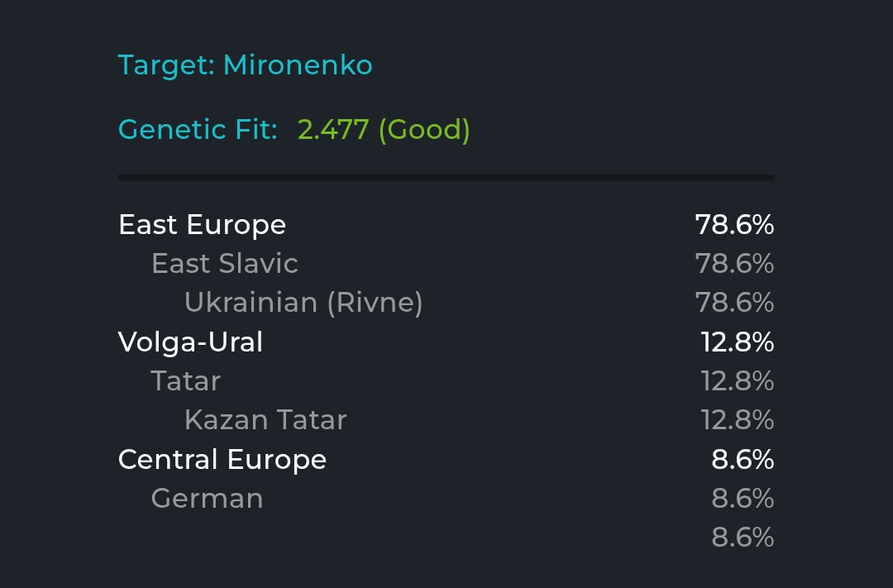Click German's 8.6% percentage
The height and width of the screenshot is (588, 893).
(743, 499)
